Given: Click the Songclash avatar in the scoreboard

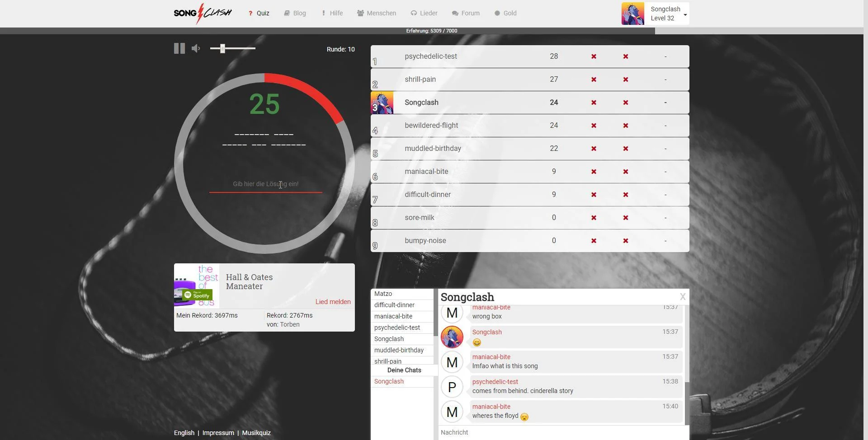Looking at the screenshot, I should pyautogui.click(x=382, y=103).
